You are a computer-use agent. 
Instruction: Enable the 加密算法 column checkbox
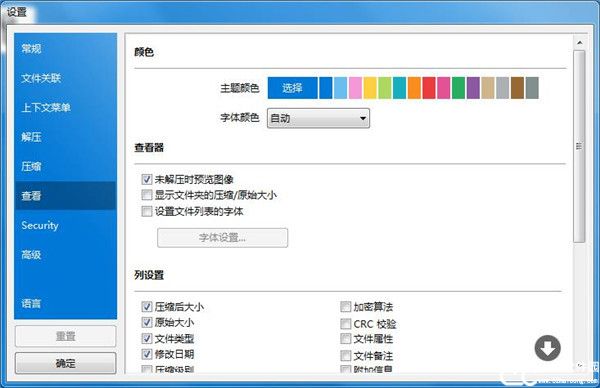click(346, 306)
